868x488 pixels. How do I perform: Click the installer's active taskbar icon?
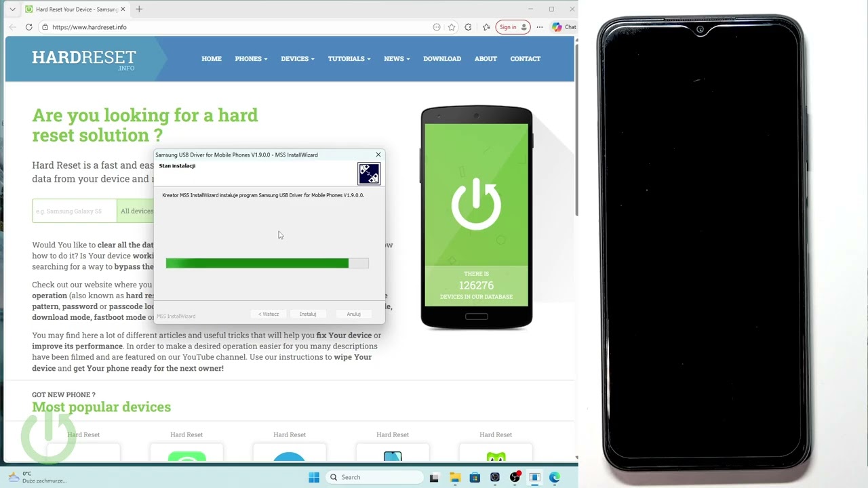point(534,477)
